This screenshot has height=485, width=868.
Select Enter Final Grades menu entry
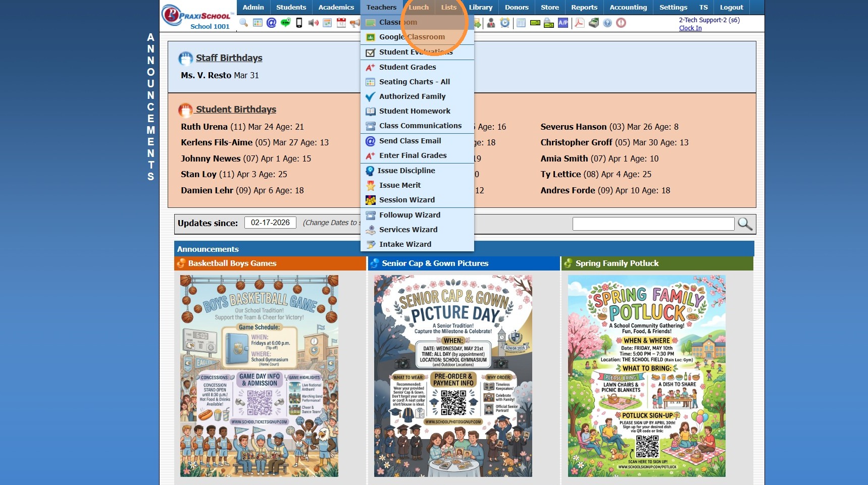(417, 155)
